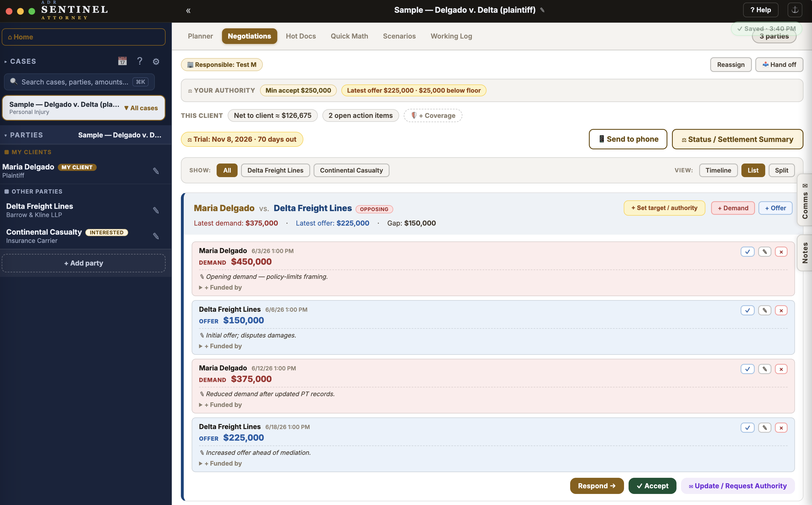Select the Negotiations tab
This screenshot has width=812, height=505.
[249, 36]
